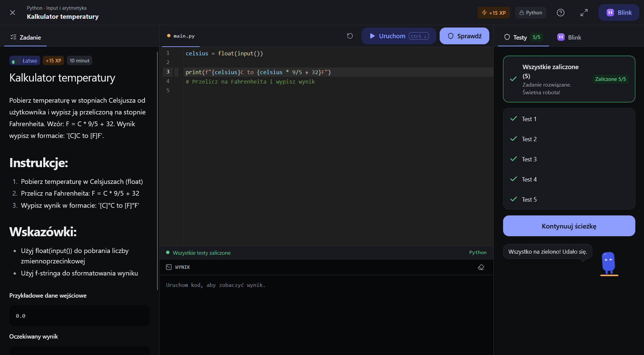Screen dimensions: 644x355
Task: Click the Blink mascot character
Action: click(x=608, y=264)
